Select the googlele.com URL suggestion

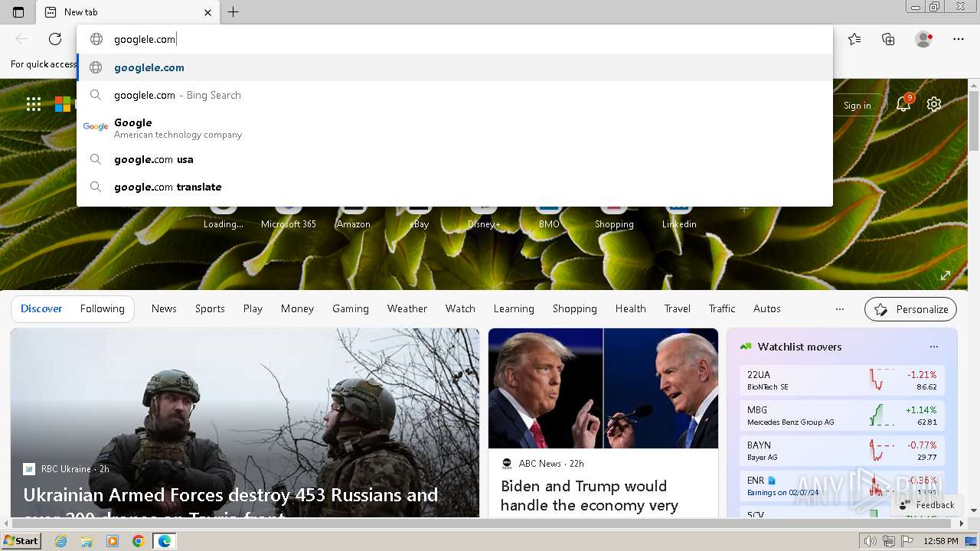tap(455, 67)
